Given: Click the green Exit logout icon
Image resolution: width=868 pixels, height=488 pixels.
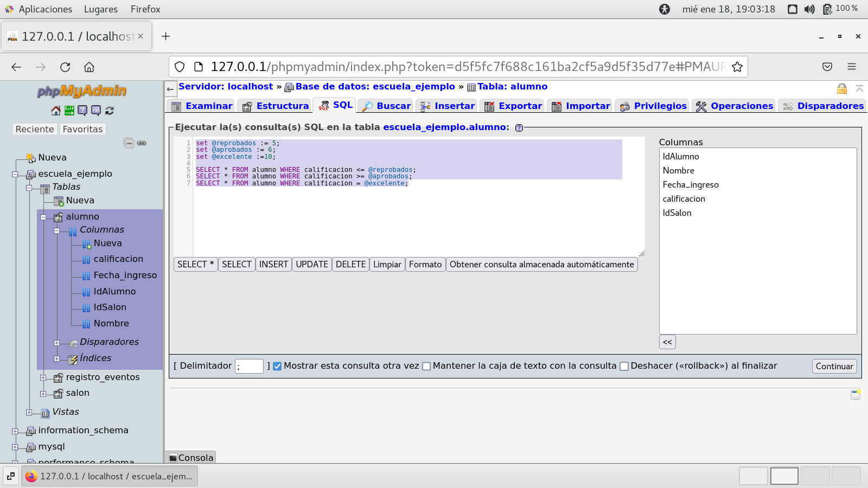Looking at the screenshot, I should tap(69, 111).
